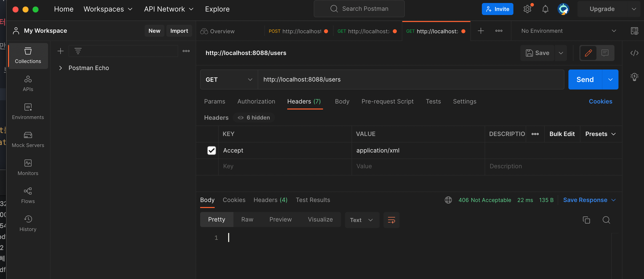Open the Workspaces menu
Image resolution: width=644 pixels, height=279 pixels.
click(108, 9)
